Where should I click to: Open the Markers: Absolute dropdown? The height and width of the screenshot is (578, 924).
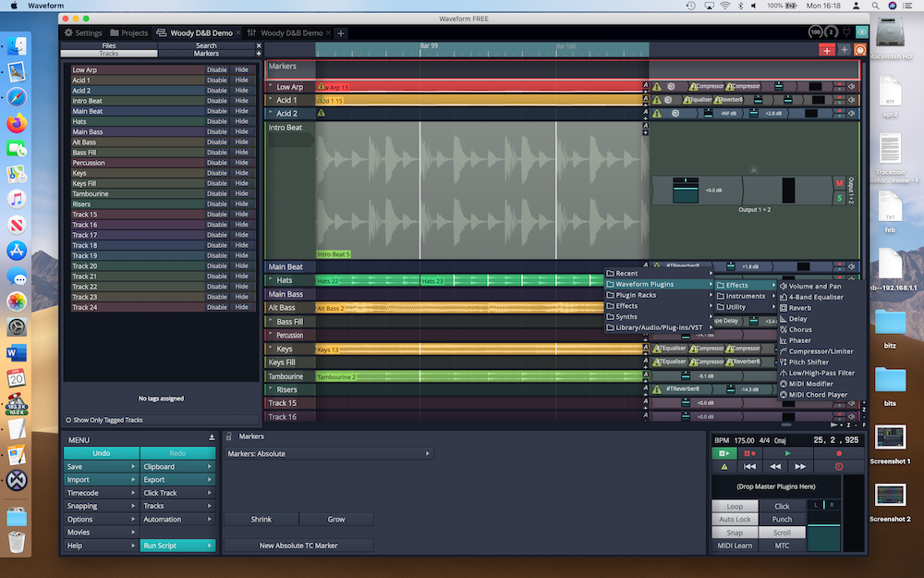[x=329, y=453]
